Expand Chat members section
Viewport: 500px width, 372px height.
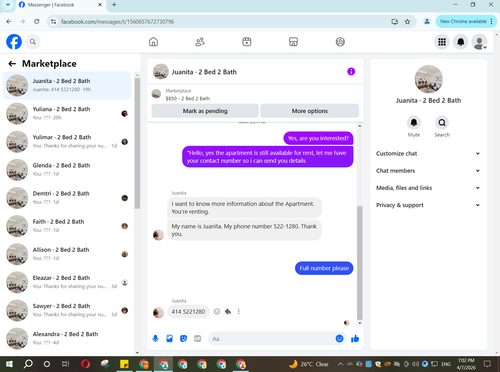[x=428, y=171]
